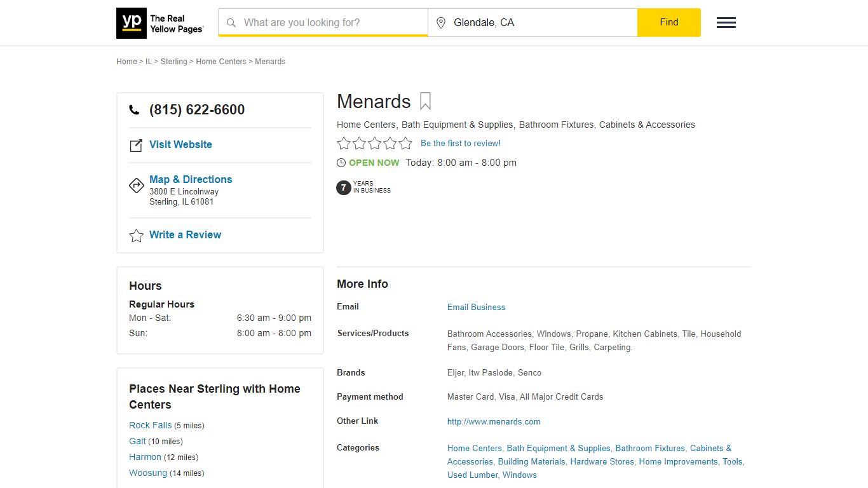868x488 pixels.
Task: Open http://www.menards.com link
Action: point(494,421)
